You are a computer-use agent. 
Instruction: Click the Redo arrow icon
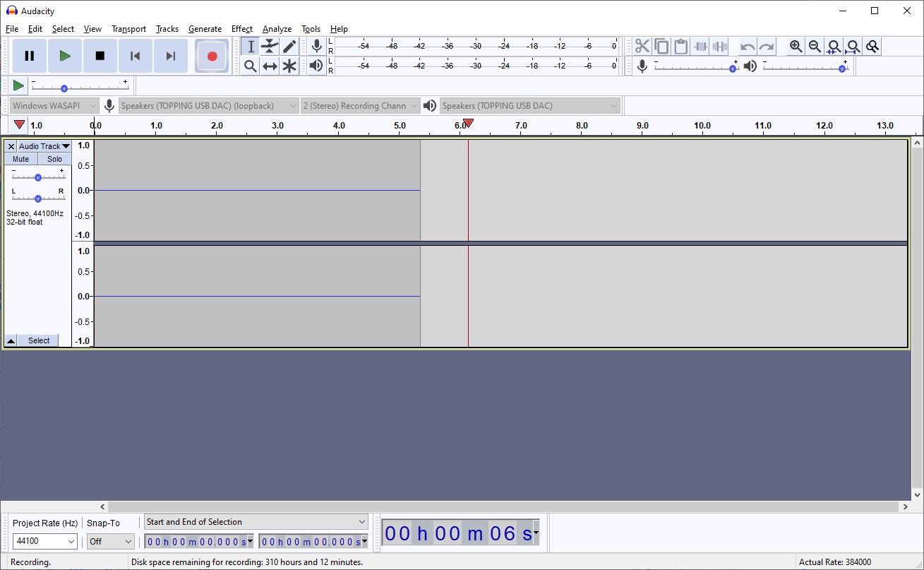coord(767,47)
